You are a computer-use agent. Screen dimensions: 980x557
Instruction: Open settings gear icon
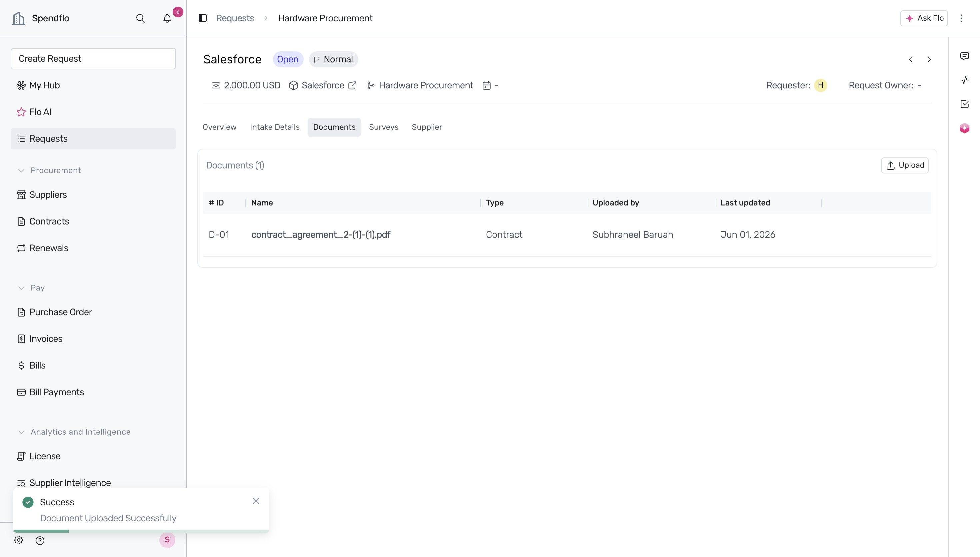[19, 540]
